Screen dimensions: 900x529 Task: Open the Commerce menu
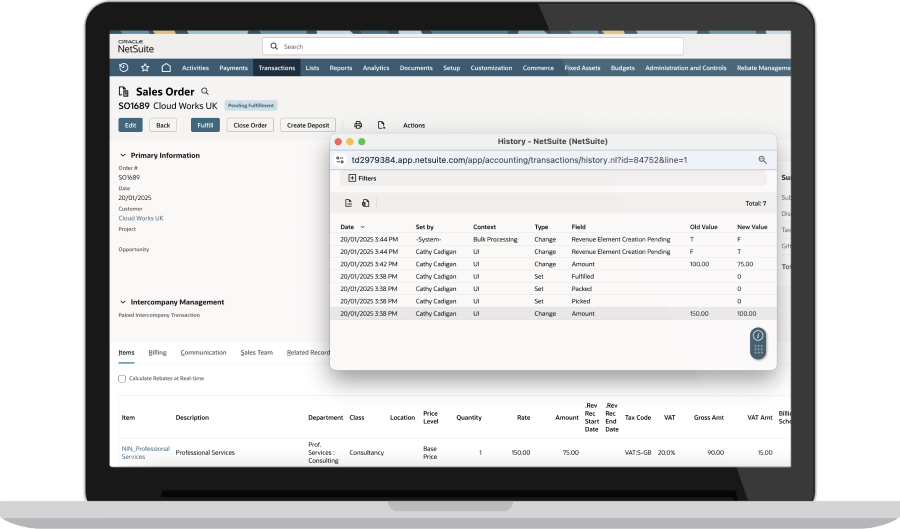click(x=538, y=68)
